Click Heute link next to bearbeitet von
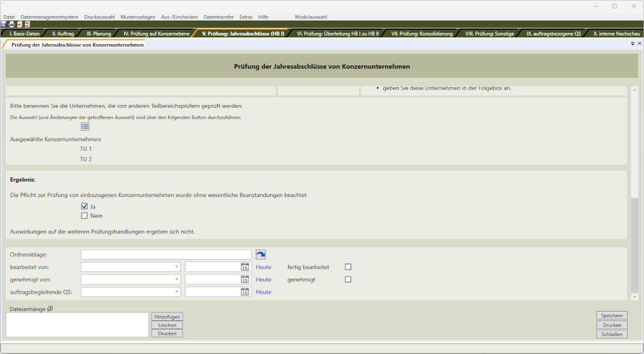 coord(264,267)
